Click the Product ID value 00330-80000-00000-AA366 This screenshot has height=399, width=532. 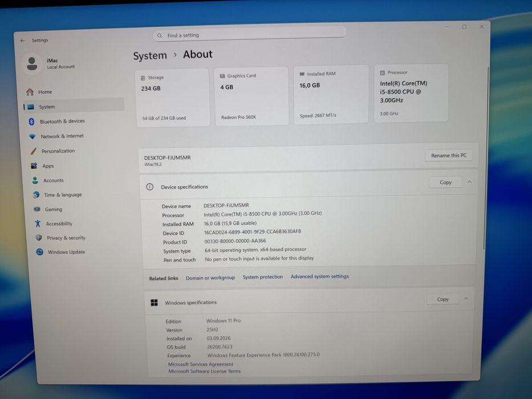point(235,241)
